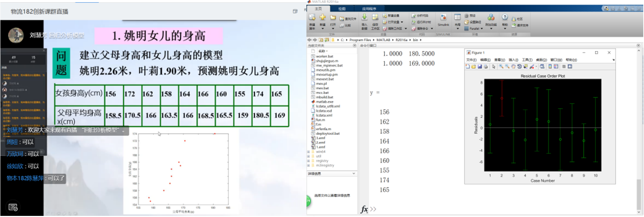Collapse the details panel chevron
Screen dimensions: 644x217
pyautogui.click(x=354, y=173)
